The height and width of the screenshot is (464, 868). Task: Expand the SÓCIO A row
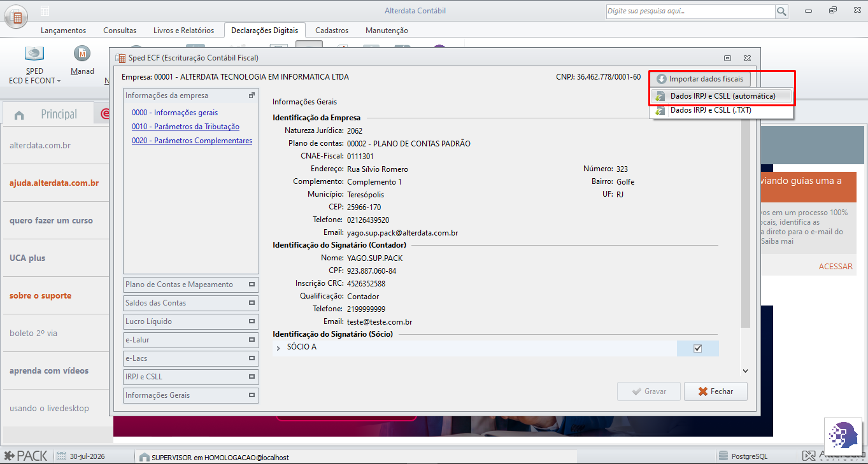click(278, 348)
